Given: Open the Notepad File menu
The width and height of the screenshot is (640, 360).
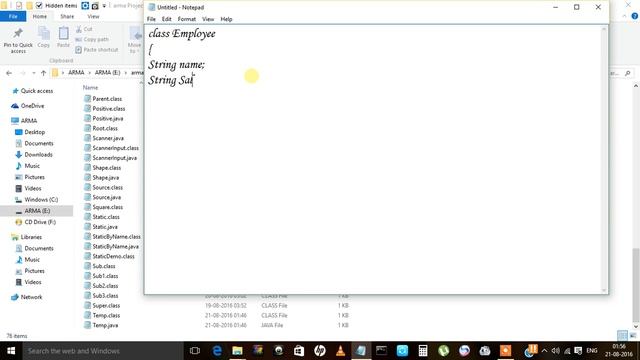Looking at the screenshot, I should (x=151, y=19).
